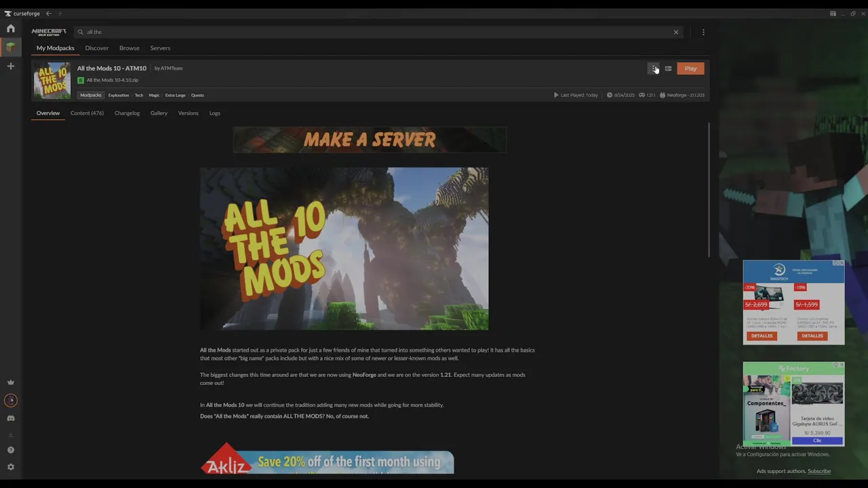
Task: Click the search magnifier icon
Action: pyautogui.click(x=80, y=32)
